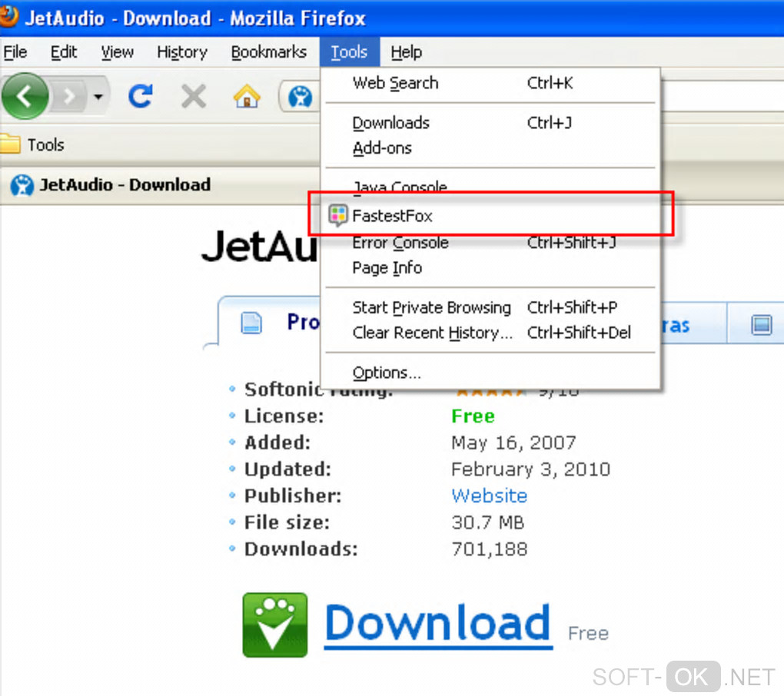Select Web Search from the Tools menu
The width and height of the screenshot is (784, 696).
(x=490, y=83)
